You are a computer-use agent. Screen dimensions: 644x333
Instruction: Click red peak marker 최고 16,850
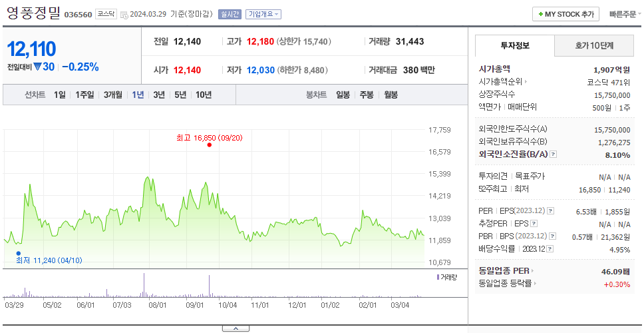click(210, 145)
